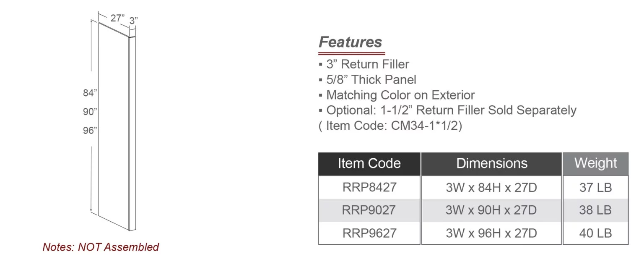Select the 40 LB weight cell

click(595, 233)
